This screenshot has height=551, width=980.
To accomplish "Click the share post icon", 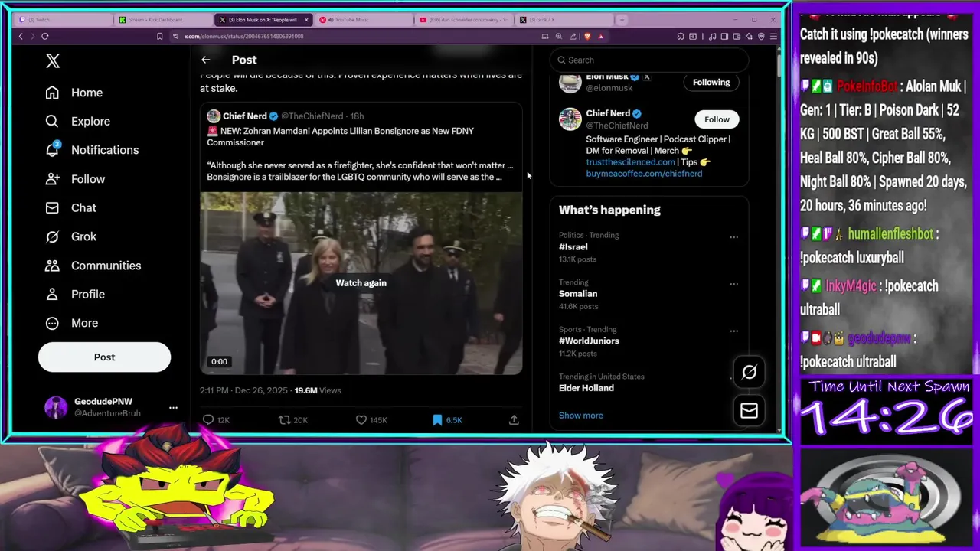I will [x=514, y=420].
